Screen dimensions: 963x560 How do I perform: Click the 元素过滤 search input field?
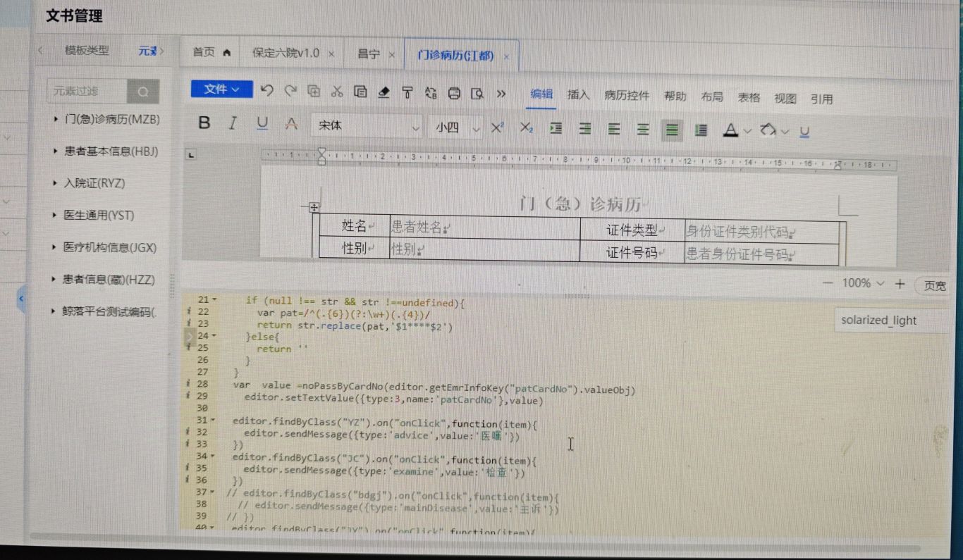pyautogui.click(x=87, y=91)
